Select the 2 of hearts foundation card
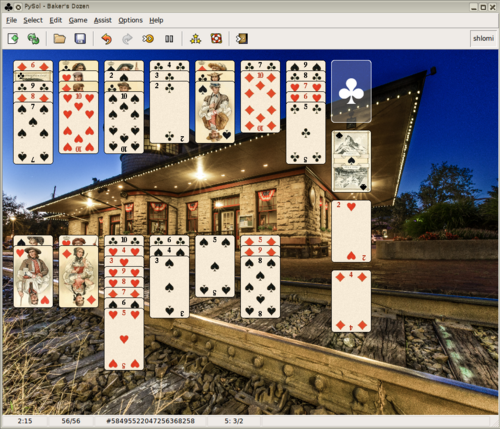 [x=351, y=231]
